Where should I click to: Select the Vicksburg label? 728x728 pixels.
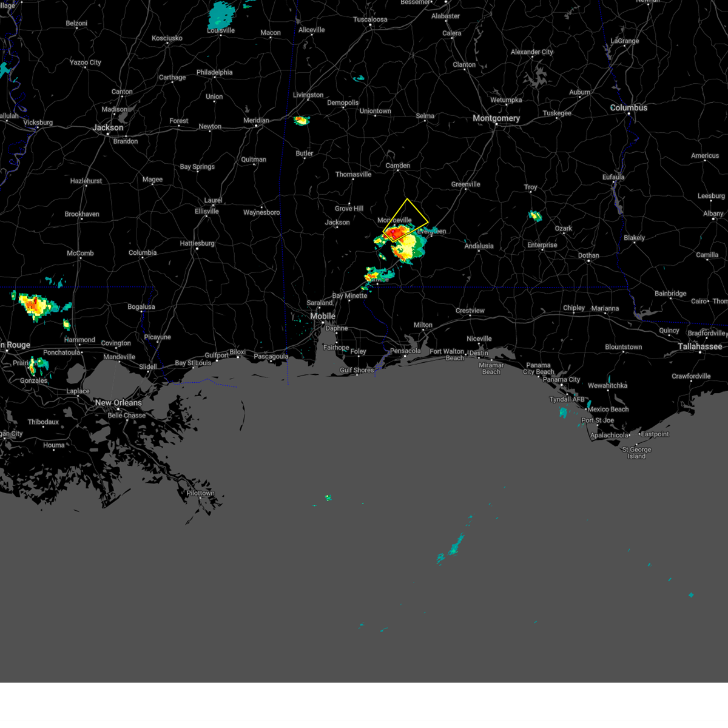click(38, 123)
